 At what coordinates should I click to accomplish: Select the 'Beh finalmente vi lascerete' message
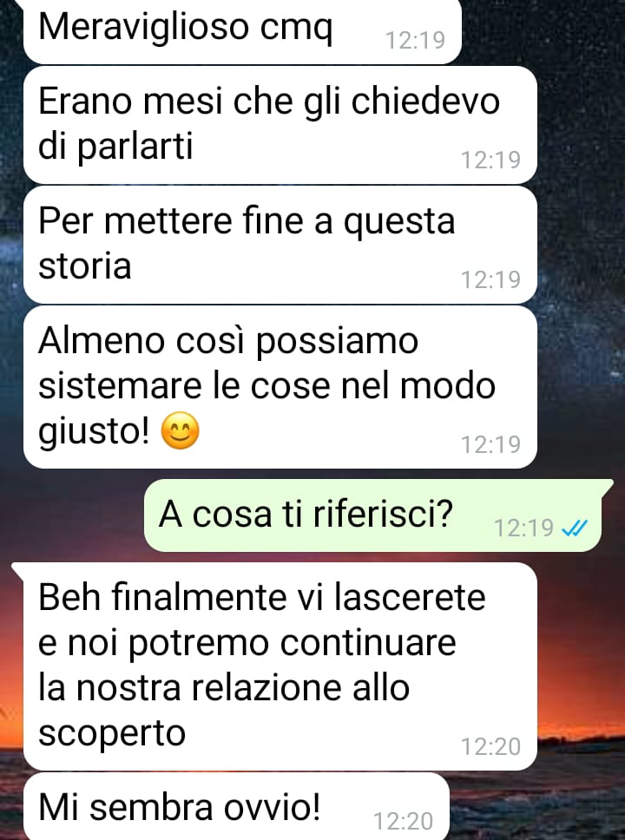pos(280,666)
